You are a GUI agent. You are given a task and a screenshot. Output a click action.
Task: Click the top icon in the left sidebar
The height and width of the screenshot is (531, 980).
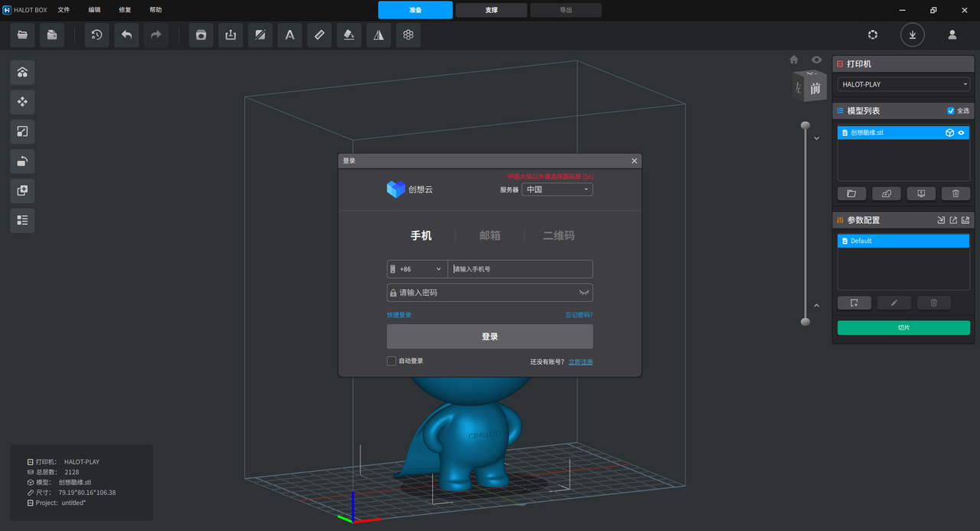coord(22,72)
